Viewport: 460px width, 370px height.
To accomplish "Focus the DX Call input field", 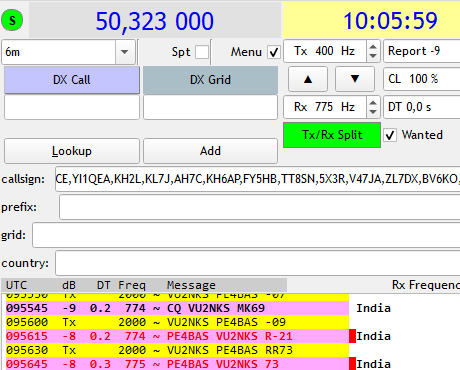I will pyautogui.click(x=72, y=107).
